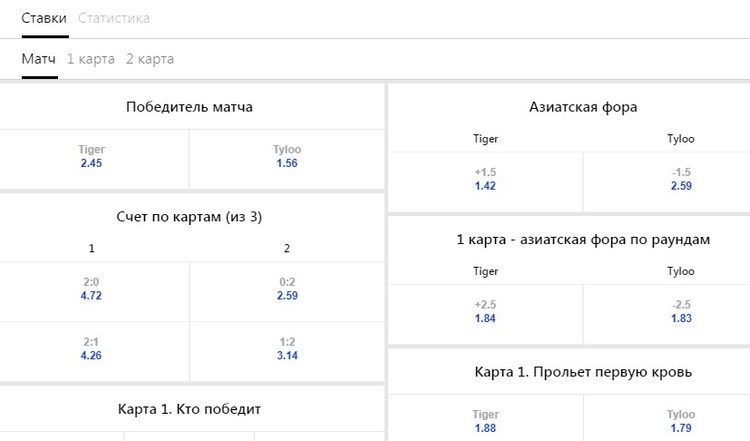
Task: Choose Tiger +1.5 handicap at 1.42
Action: (485, 182)
